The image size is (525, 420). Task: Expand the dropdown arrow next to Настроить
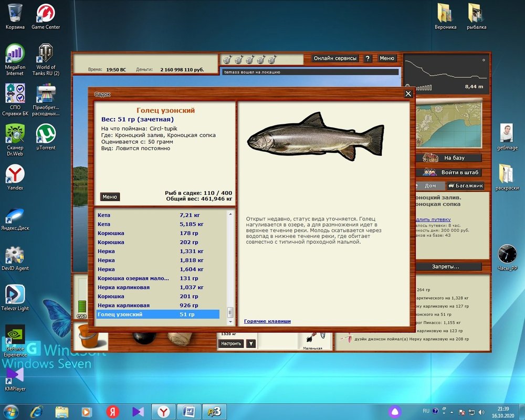(x=251, y=344)
